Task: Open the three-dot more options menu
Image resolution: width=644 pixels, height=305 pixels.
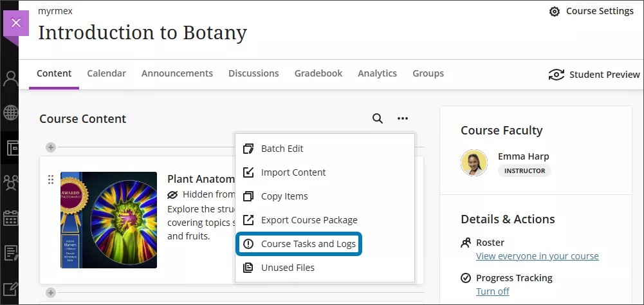Action: click(x=403, y=118)
